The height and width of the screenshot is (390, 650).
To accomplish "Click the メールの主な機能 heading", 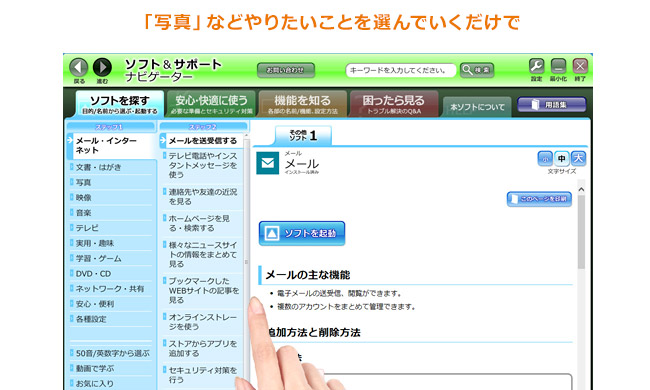I will (x=308, y=275).
